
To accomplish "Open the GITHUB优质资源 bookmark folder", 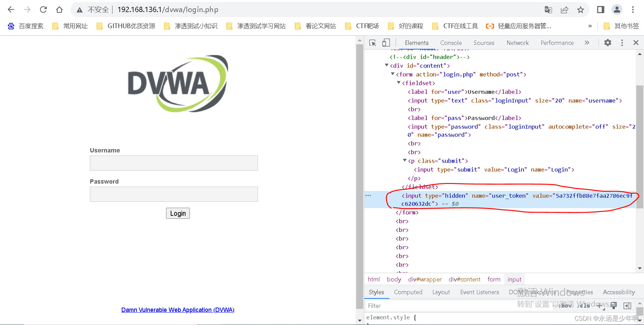I will point(126,26).
